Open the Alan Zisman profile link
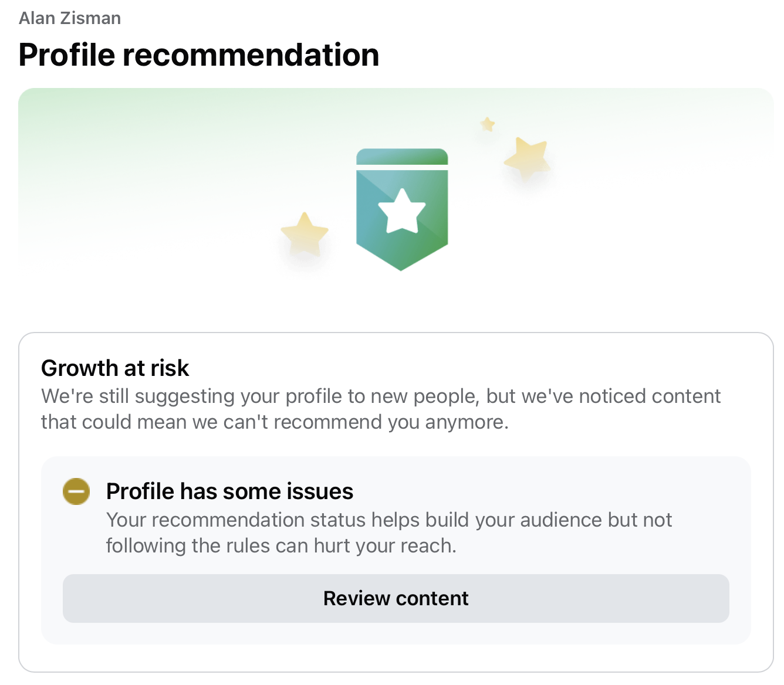The height and width of the screenshot is (685, 784). pyautogui.click(x=69, y=18)
